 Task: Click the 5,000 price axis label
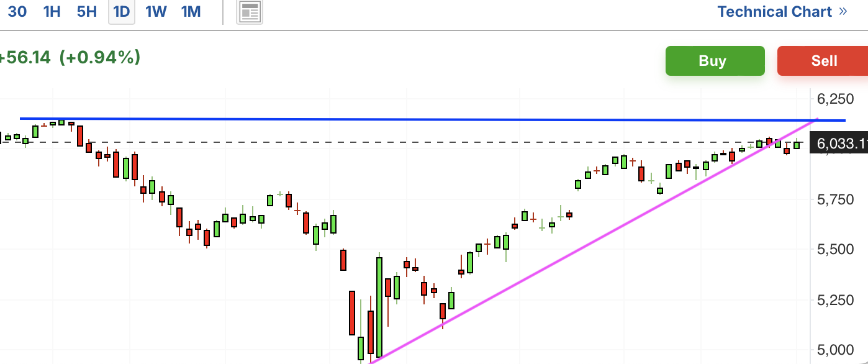coord(834,350)
